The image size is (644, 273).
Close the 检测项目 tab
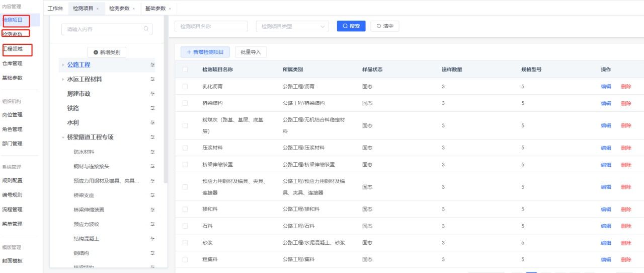click(x=97, y=9)
